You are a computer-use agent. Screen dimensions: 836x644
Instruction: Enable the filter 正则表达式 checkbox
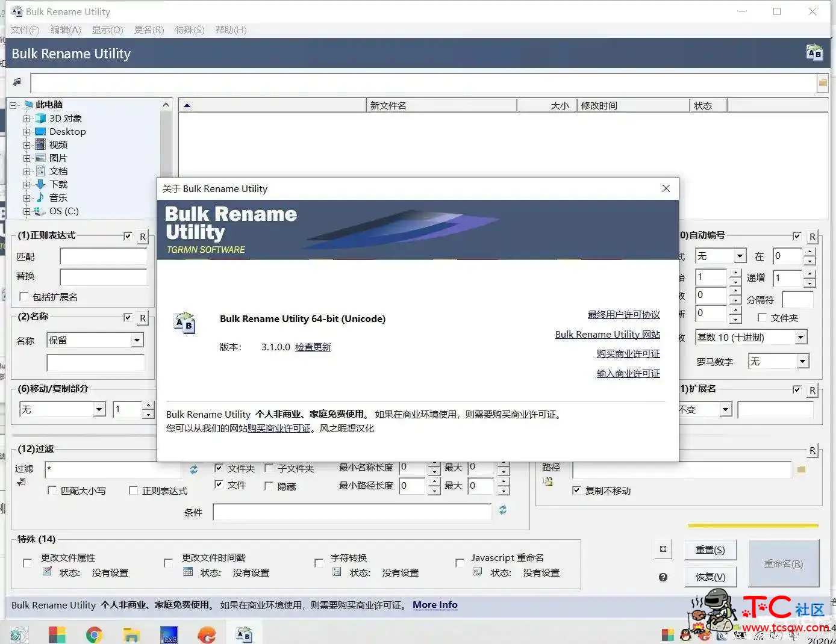(x=134, y=491)
